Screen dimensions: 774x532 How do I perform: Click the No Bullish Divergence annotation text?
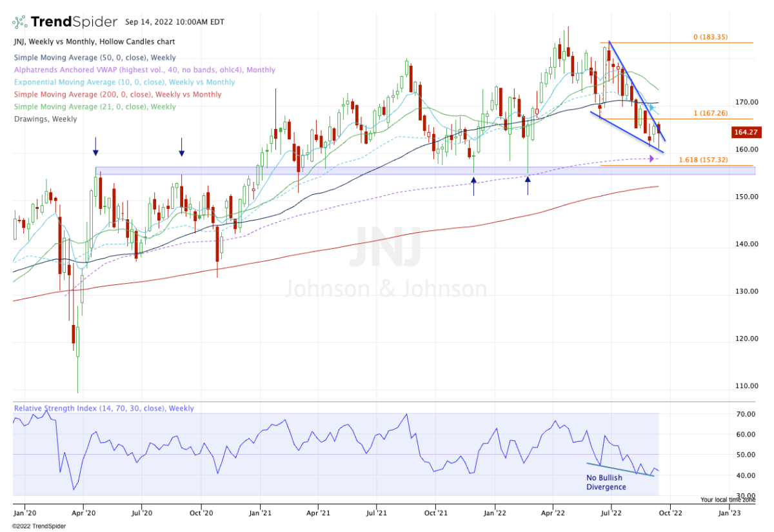tap(606, 482)
